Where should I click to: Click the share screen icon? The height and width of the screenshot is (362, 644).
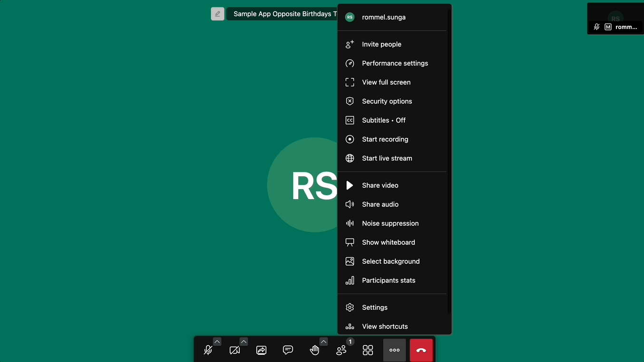[261, 350]
